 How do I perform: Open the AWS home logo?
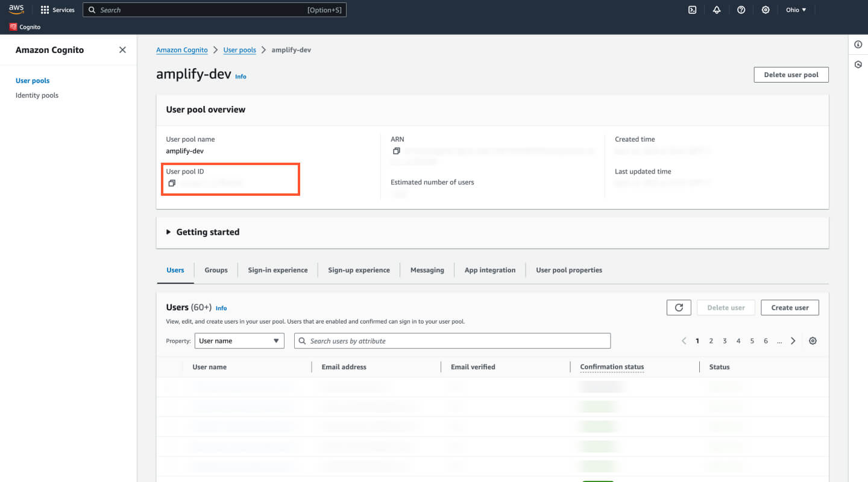click(x=16, y=10)
